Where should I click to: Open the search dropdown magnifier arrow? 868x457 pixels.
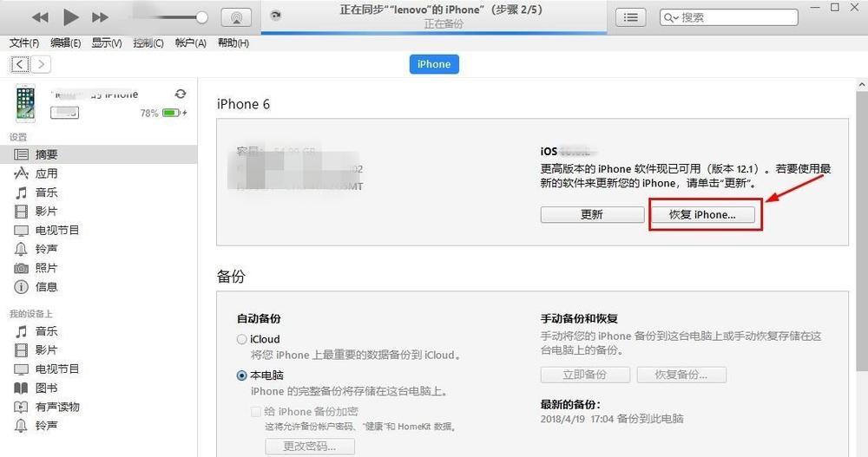coord(671,17)
